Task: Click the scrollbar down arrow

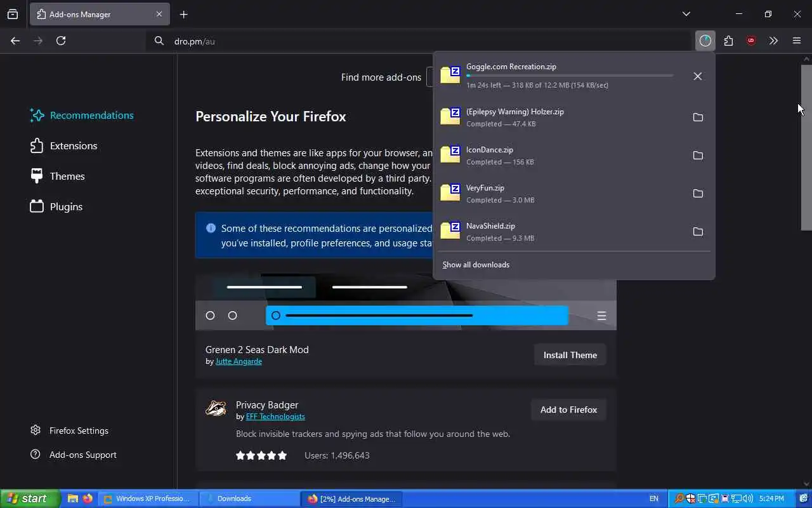Action: [806, 484]
